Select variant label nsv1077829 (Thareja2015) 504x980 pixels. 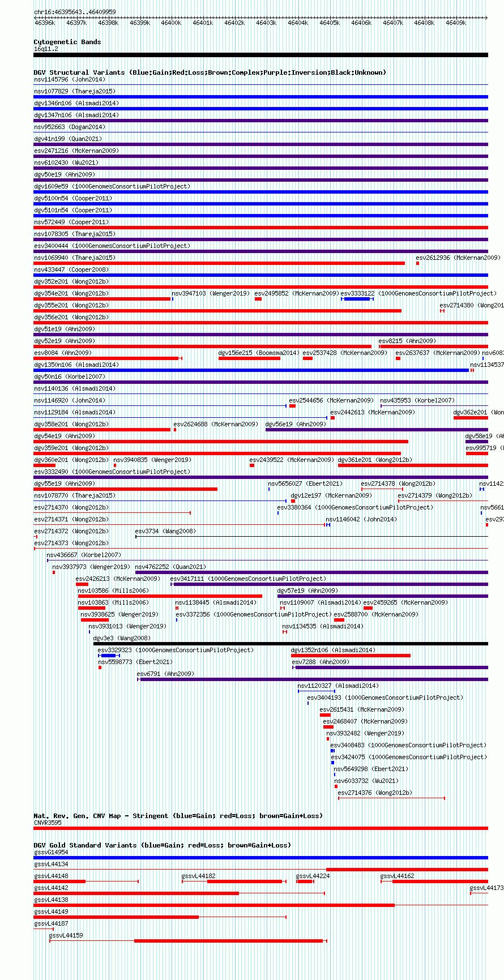click(75, 91)
